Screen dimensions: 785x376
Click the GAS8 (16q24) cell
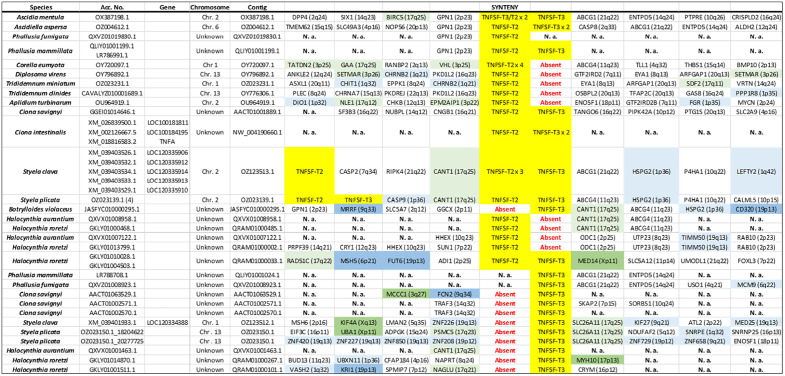[x=704, y=93]
